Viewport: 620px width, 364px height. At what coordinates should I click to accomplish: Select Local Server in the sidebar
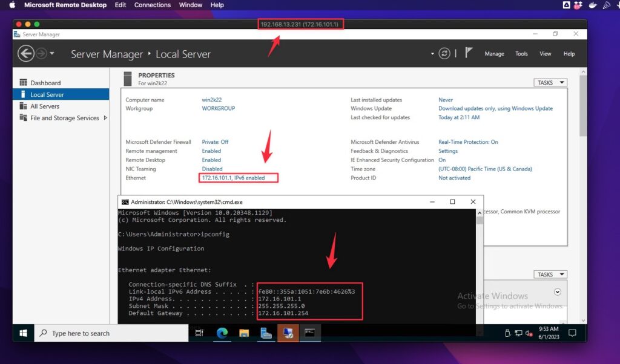(x=61, y=94)
